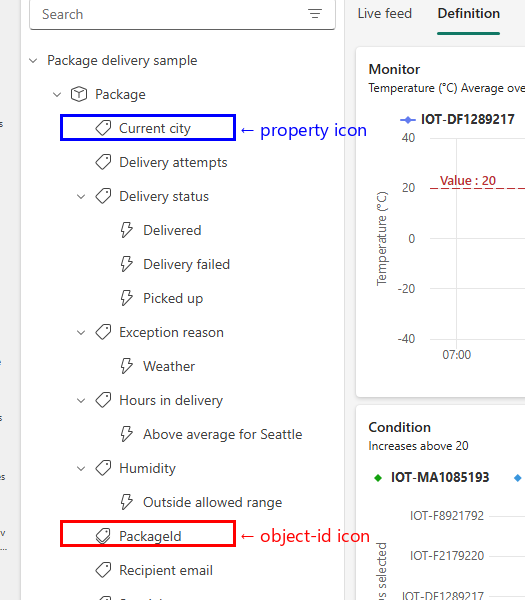Click the Recipient email tag icon

point(103,570)
